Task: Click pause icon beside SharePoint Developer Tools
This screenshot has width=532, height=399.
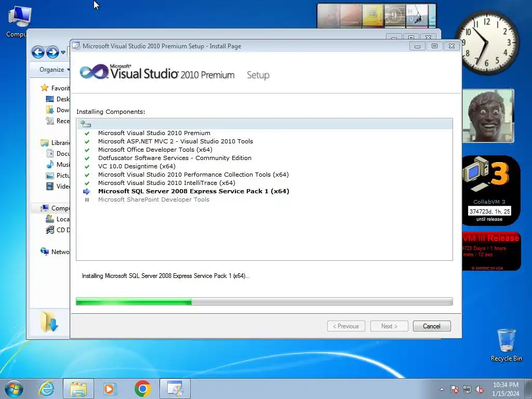Action: point(87,200)
